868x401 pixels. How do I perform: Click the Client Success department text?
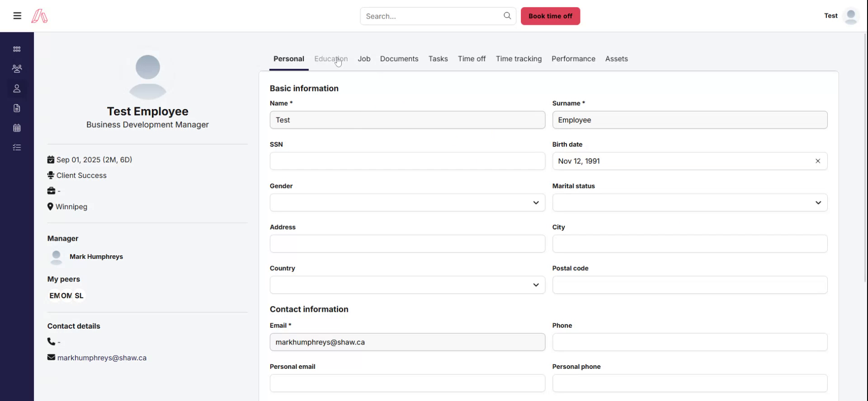click(x=81, y=175)
